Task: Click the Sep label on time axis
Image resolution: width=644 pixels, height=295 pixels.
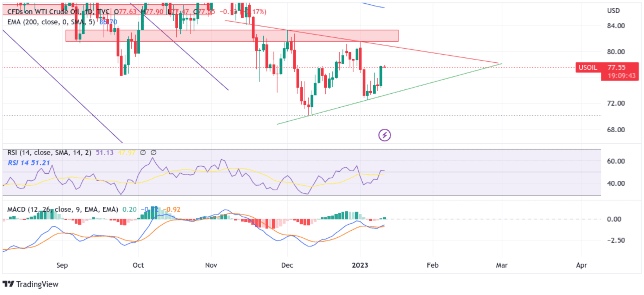Action: [x=62, y=265]
